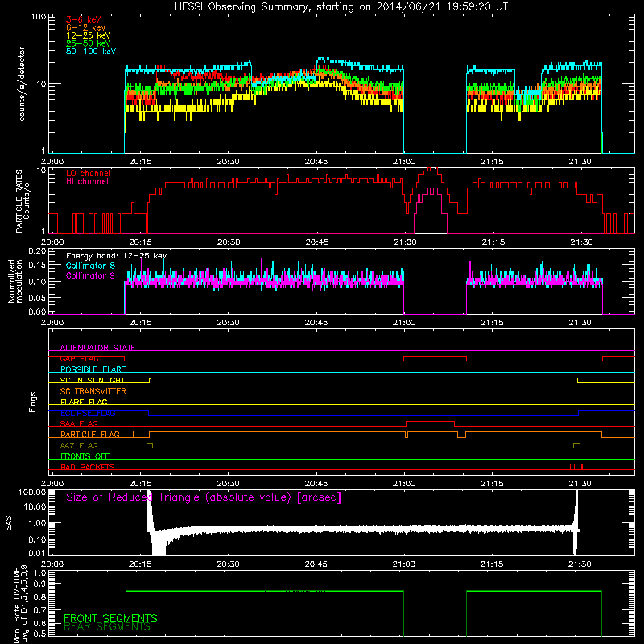Screen dimensions: 644x644
Task: Click the REAR SEGMENTS legend label
Action: coord(107,627)
